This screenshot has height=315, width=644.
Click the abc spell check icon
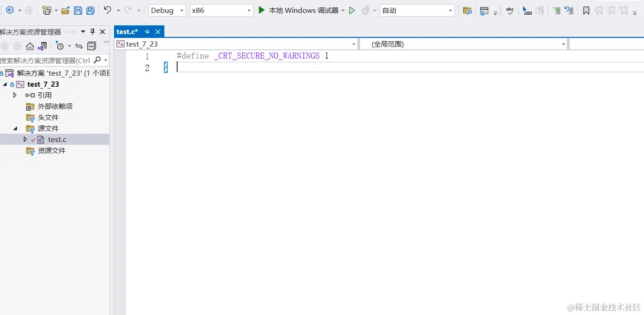(x=510, y=10)
